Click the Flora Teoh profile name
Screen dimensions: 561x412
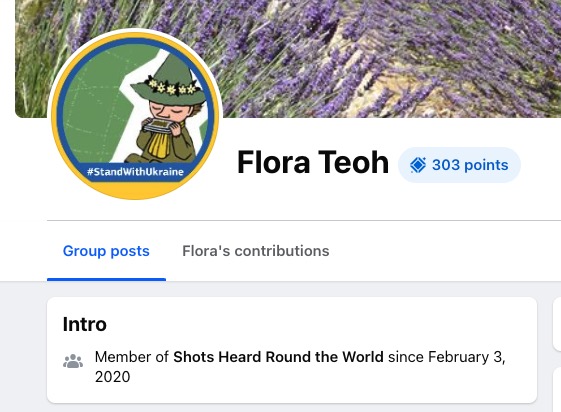click(x=313, y=163)
